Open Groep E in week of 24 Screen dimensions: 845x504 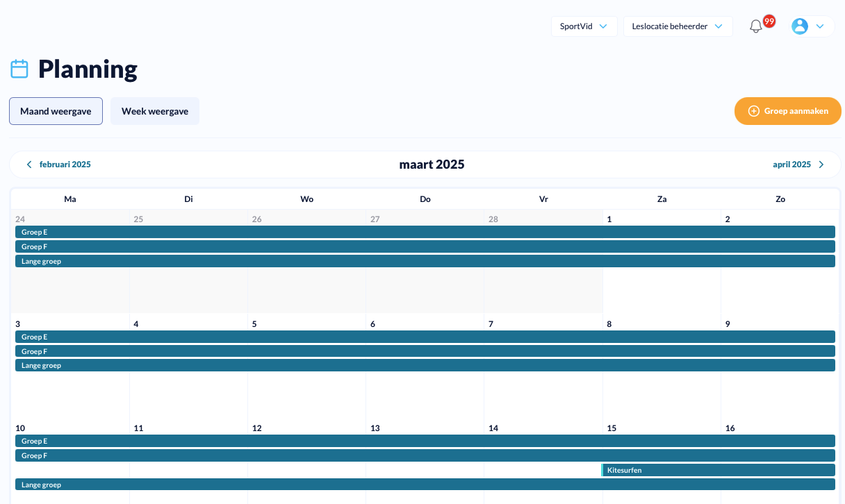(425, 232)
